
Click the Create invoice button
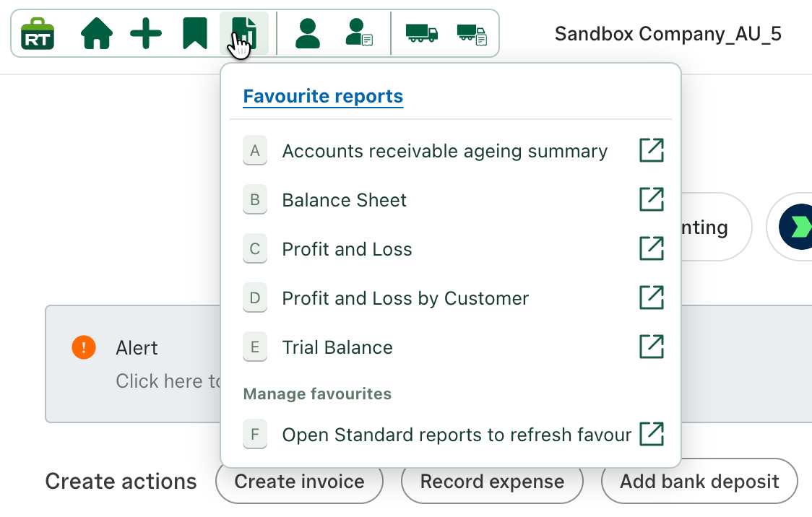(x=299, y=482)
